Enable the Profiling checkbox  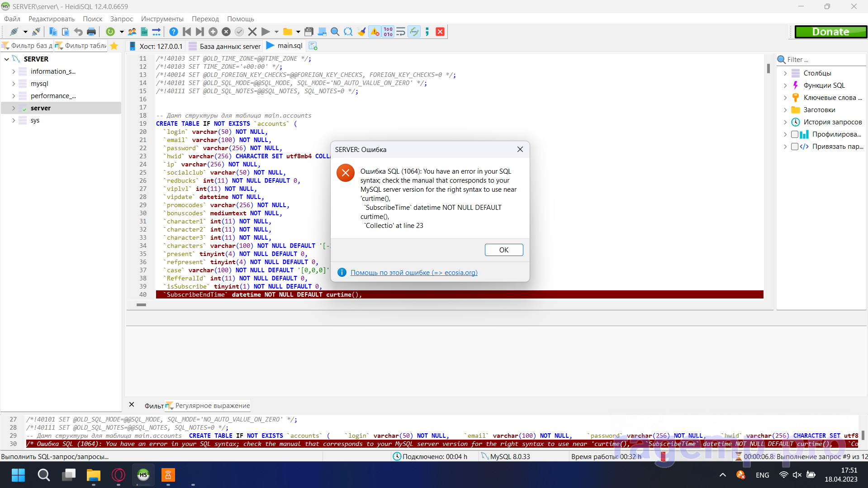794,134
